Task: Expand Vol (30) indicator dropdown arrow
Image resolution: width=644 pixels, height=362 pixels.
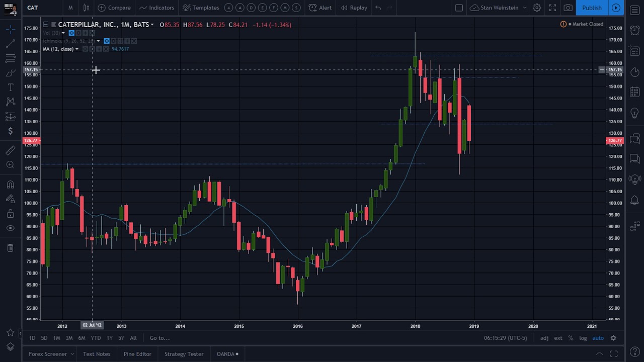Action: pos(63,33)
